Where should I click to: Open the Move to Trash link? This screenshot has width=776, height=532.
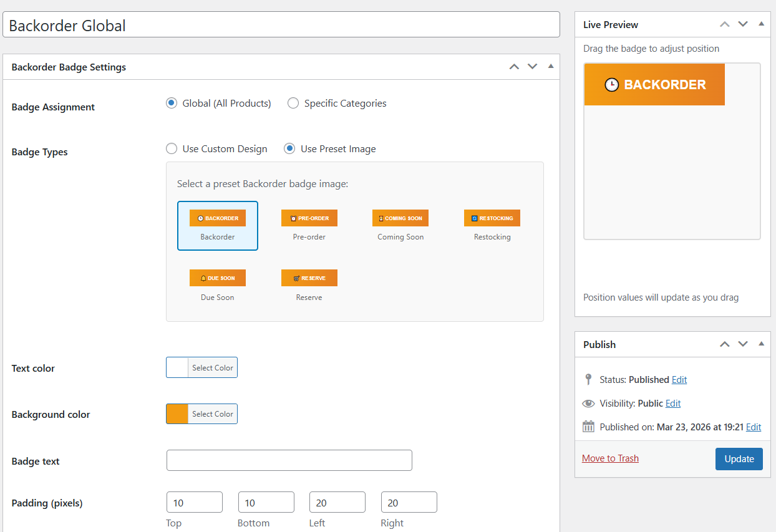(610, 458)
